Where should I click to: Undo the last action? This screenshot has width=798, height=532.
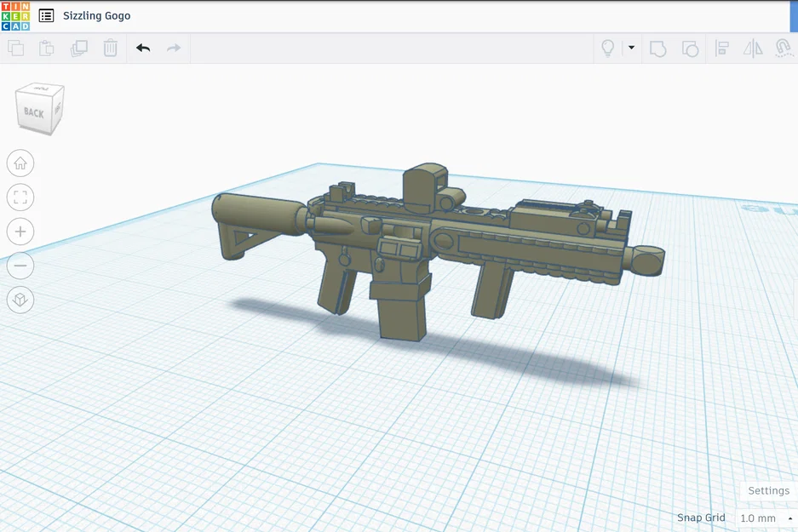coord(141,49)
